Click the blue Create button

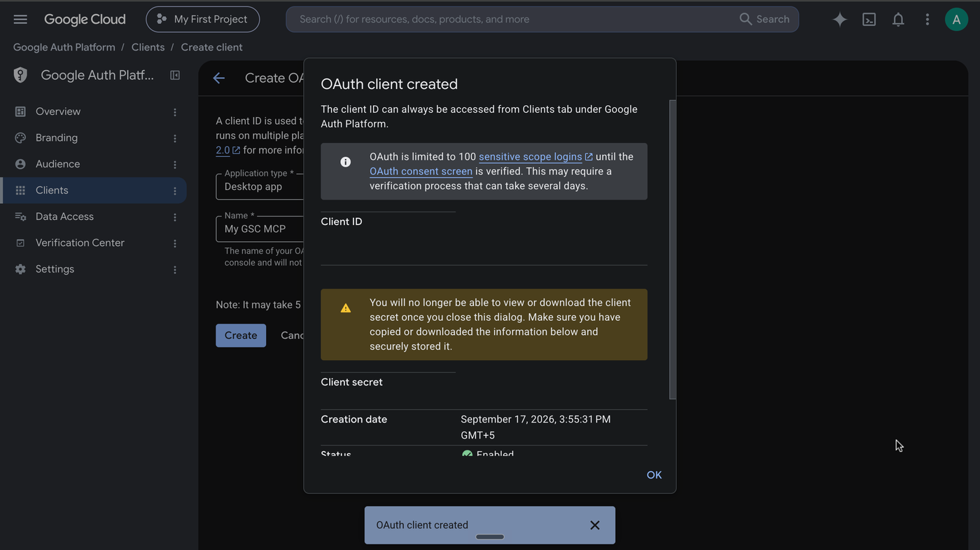(x=241, y=336)
